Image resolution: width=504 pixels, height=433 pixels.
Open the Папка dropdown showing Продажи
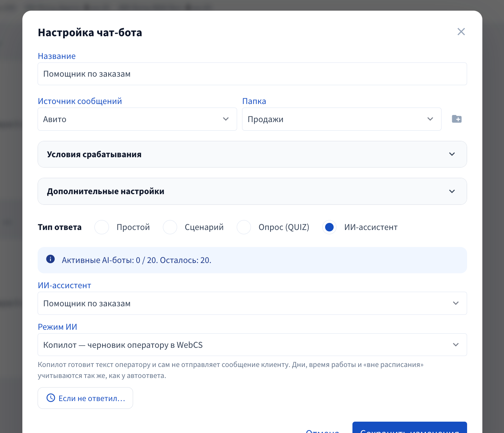coord(342,119)
